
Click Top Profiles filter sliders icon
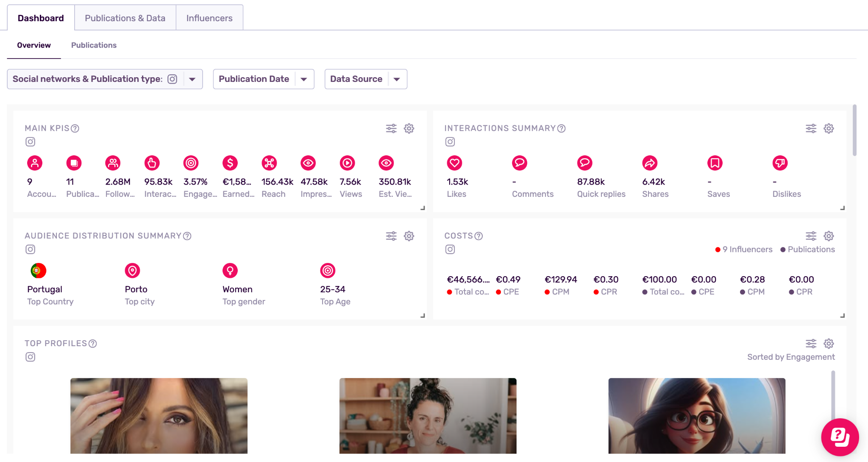pyautogui.click(x=811, y=344)
